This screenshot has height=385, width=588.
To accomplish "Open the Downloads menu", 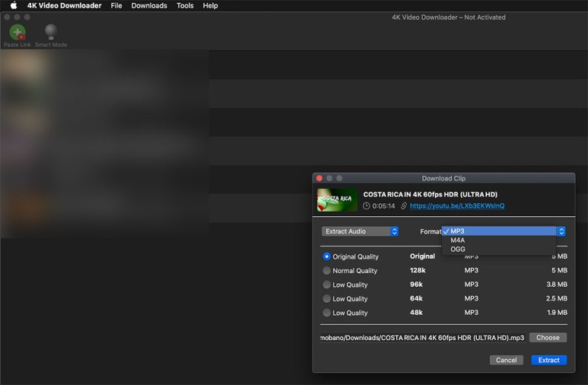I will pyautogui.click(x=149, y=5).
